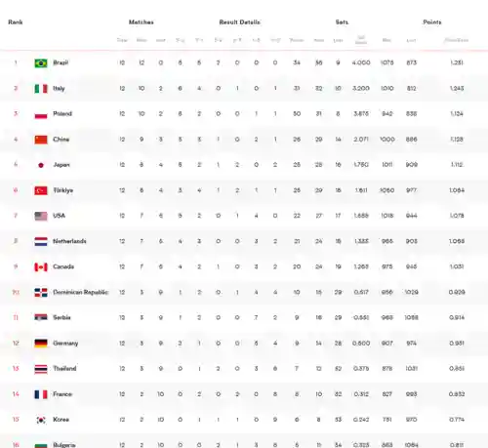
Task: Open the Serbia team link
Action: tap(61, 317)
